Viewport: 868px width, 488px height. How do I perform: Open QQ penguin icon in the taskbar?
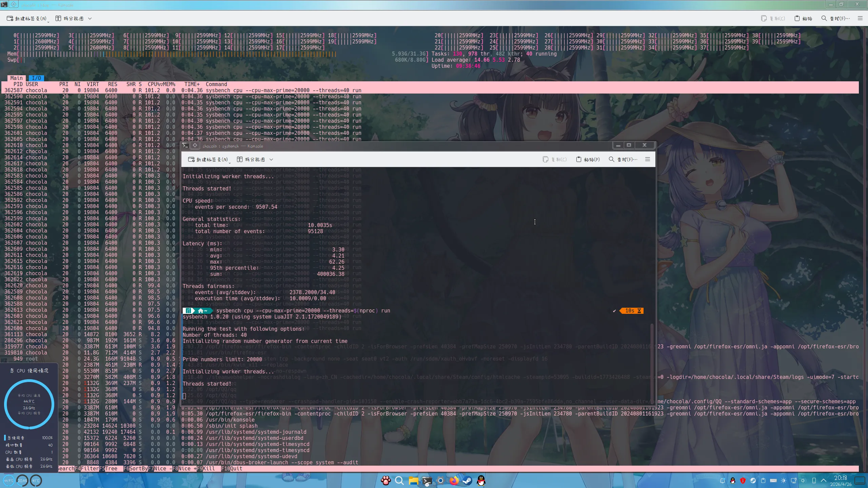coord(481,481)
